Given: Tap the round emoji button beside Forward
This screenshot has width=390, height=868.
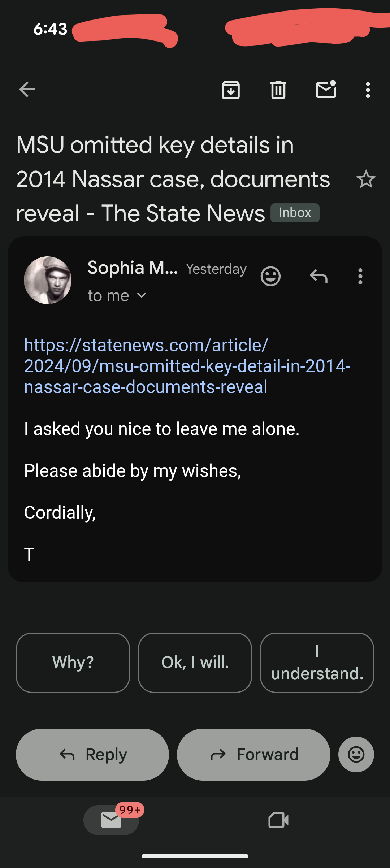Looking at the screenshot, I should click(x=356, y=754).
